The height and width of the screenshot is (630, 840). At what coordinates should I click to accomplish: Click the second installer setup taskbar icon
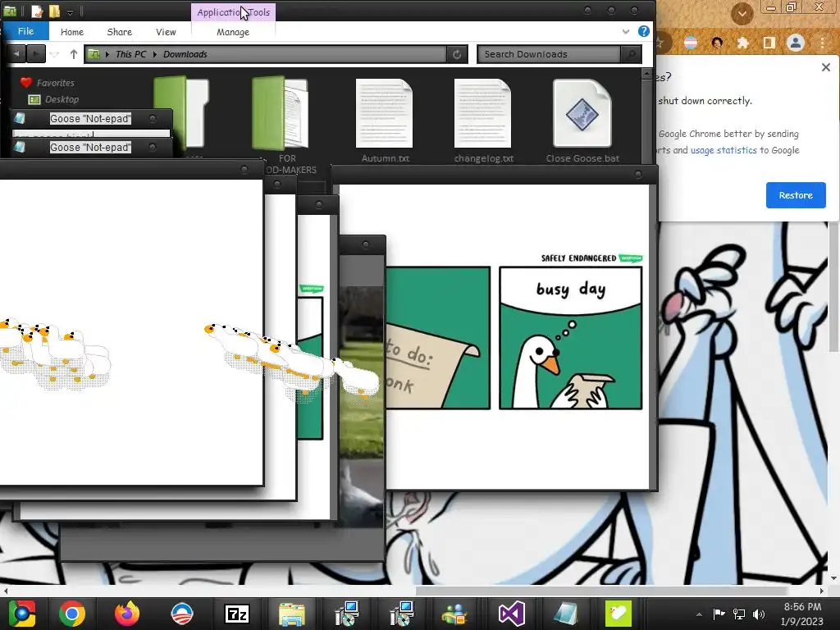(402, 614)
